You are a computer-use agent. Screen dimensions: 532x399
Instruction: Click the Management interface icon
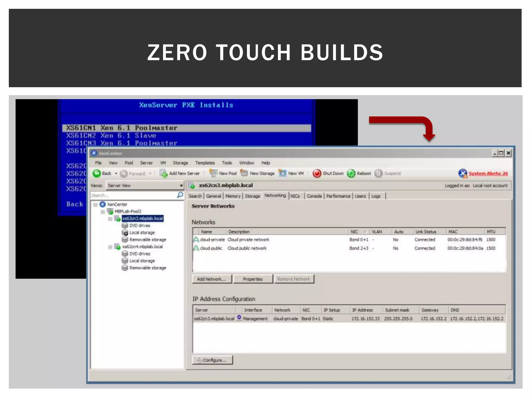pos(239,318)
